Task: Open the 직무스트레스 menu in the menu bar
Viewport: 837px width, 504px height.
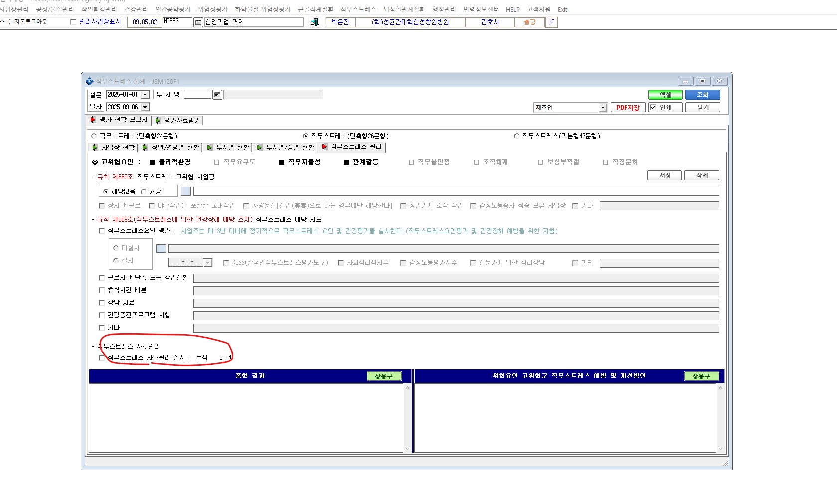Action: click(x=358, y=9)
